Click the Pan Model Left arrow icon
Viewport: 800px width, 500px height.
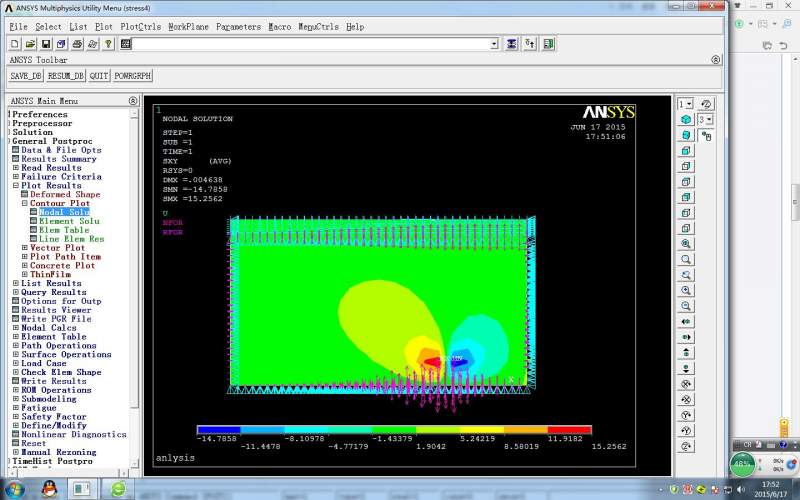(x=686, y=321)
